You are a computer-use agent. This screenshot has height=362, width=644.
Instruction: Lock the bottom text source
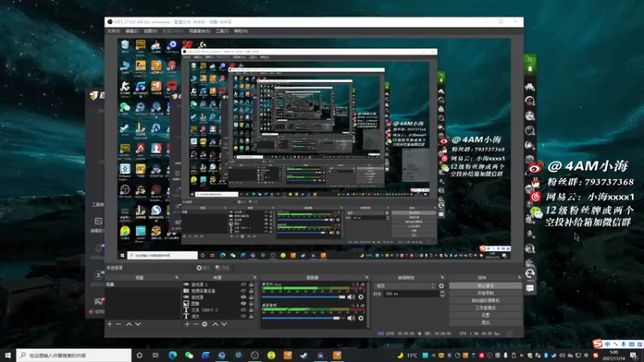[251, 316]
